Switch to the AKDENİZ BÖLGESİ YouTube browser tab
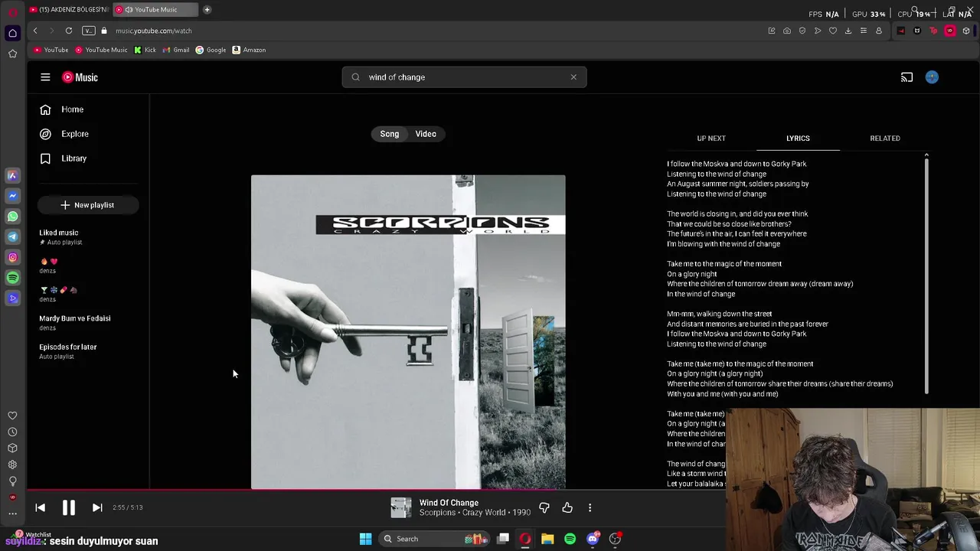Screen dimensions: 980x551 [x=69, y=9]
